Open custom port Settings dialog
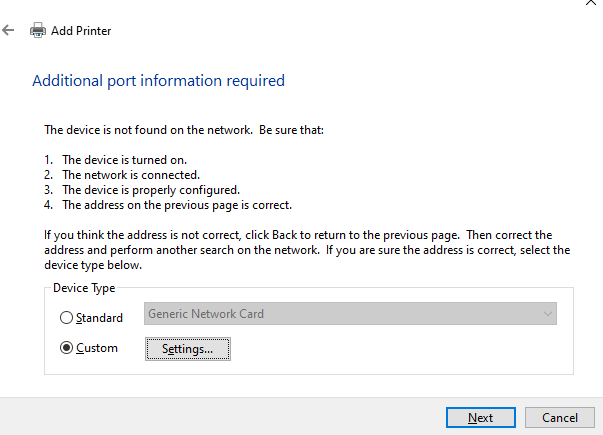Screen dimensions: 603x435 click(187, 348)
